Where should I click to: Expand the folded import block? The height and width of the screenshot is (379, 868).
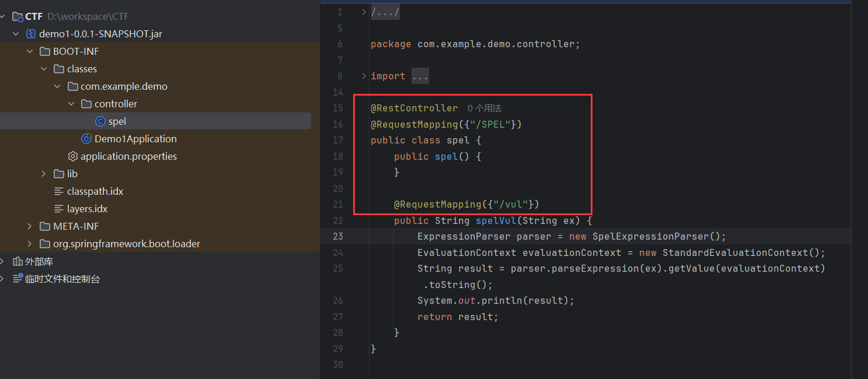point(364,76)
